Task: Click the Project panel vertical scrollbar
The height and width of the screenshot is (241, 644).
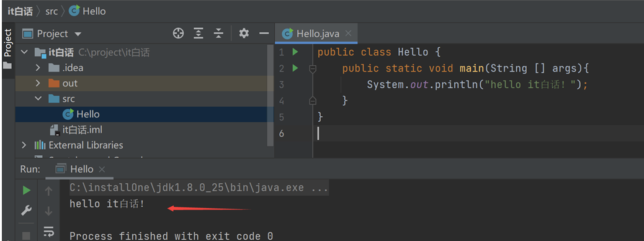Action: [x=271, y=96]
